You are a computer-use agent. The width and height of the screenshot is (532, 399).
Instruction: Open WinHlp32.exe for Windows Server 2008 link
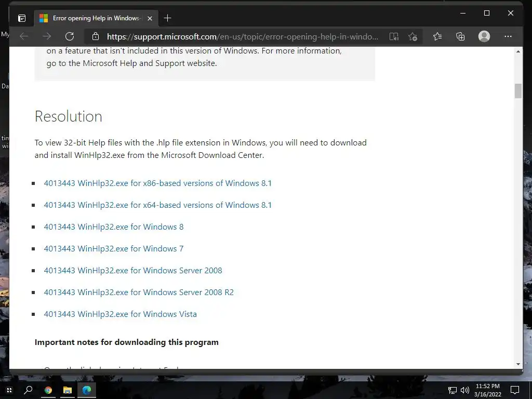[x=133, y=270]
